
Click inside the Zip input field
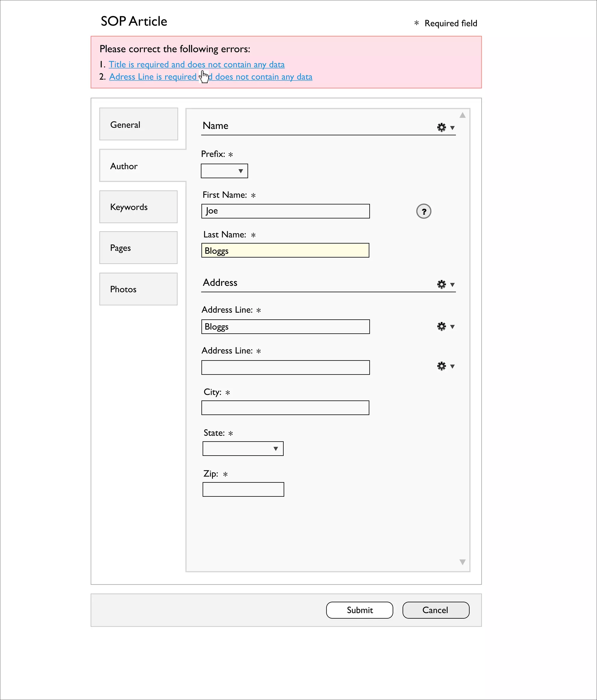click(243, 489)
